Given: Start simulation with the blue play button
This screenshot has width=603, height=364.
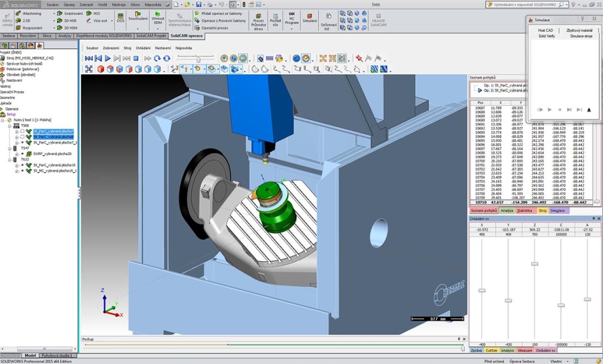Looking at the screenshot, I should [x=108, y=59].
